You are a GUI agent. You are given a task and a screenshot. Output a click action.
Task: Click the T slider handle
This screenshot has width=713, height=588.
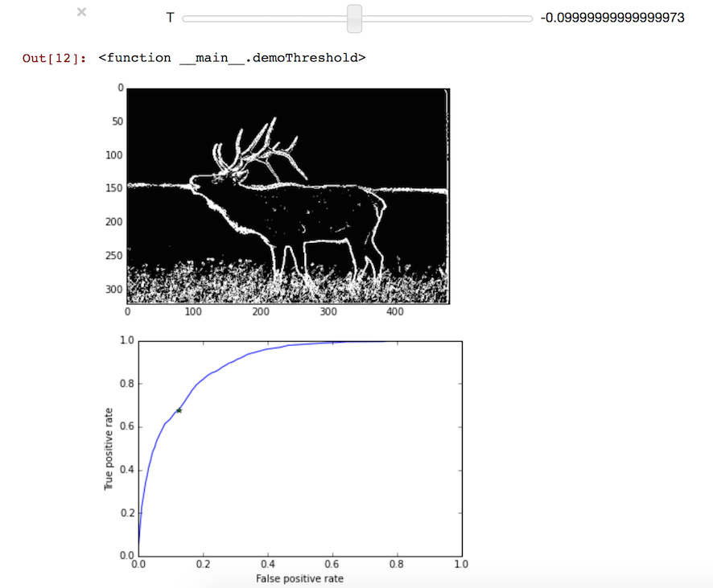354,19
